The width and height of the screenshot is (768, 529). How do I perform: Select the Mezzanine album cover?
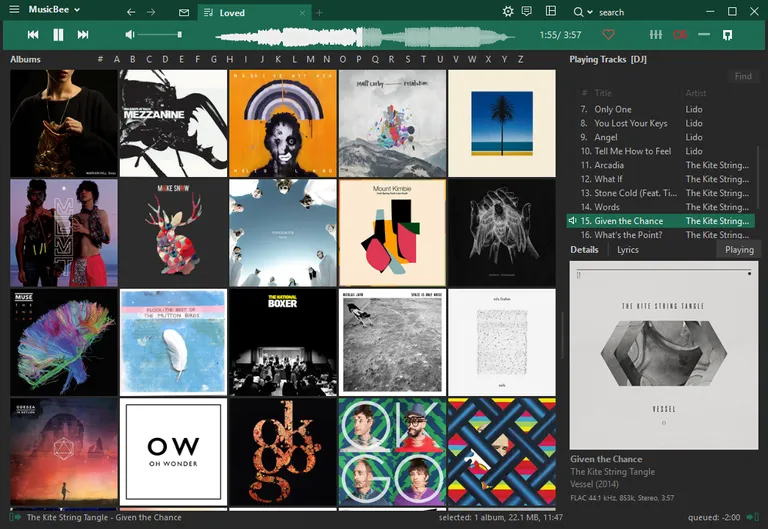173,123
